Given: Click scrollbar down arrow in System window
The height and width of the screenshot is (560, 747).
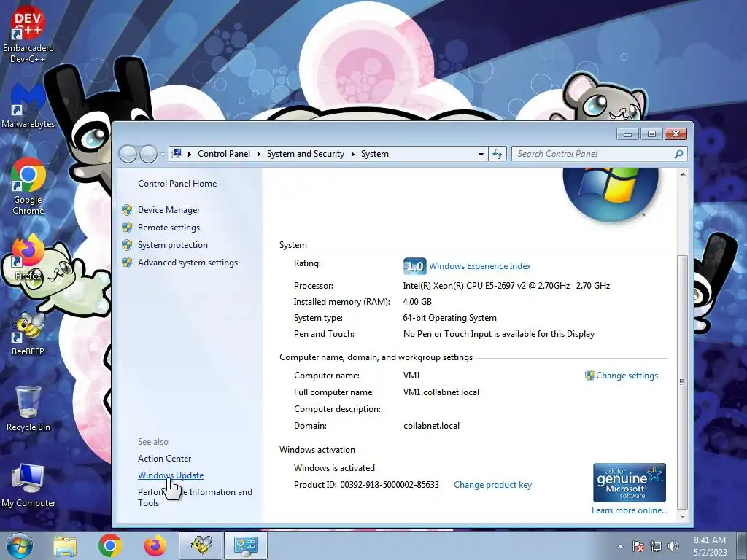Looking at the screenshot, I should coord(683,517).
